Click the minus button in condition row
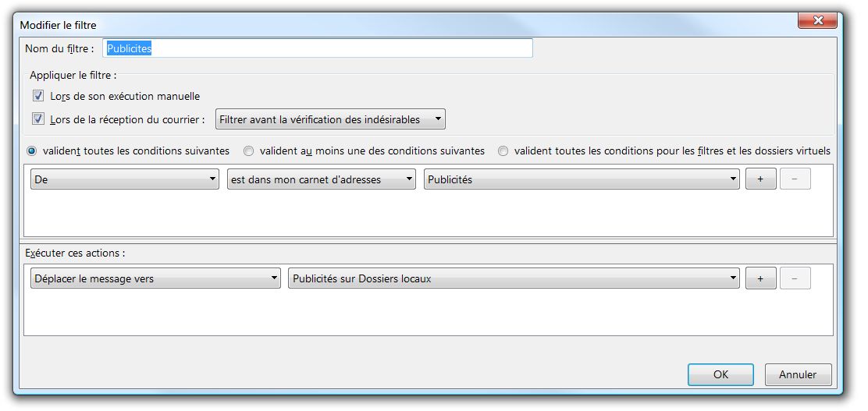Image resolution: width=868 pixels, height=411 pixels. 795,179
